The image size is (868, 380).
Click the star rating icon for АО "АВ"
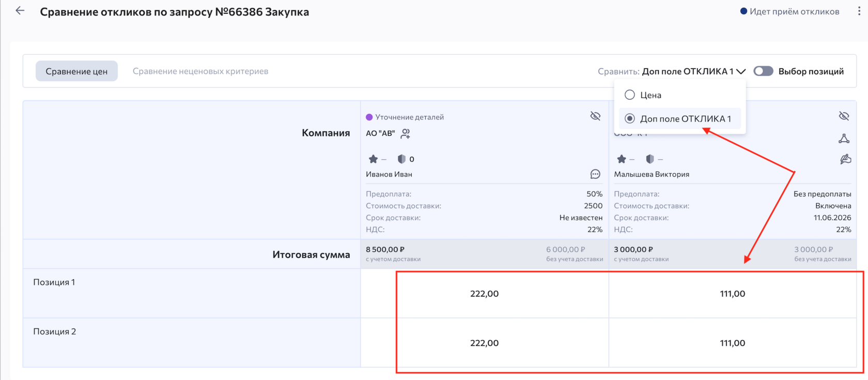click(x=373, y=159)
